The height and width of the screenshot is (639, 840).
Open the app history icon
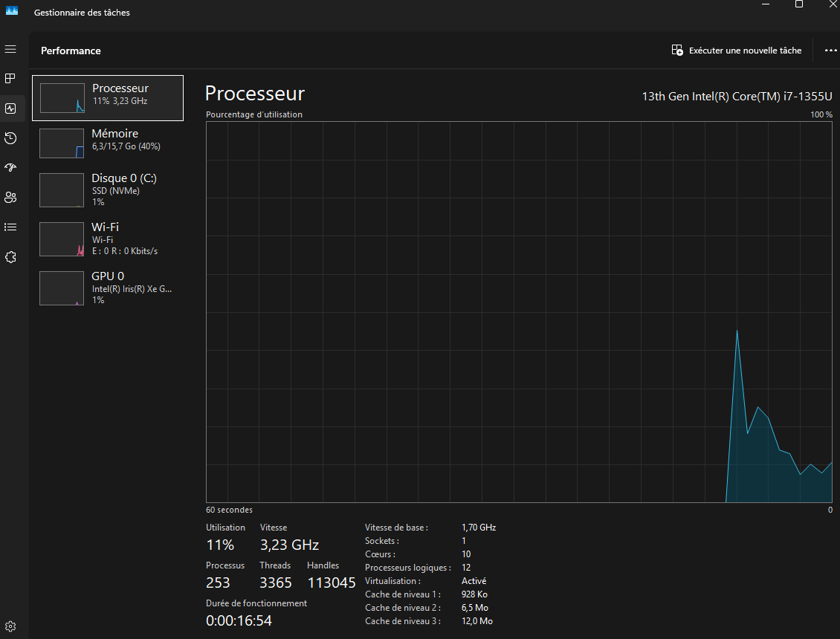pyautogui.click(x=10, y=138)
